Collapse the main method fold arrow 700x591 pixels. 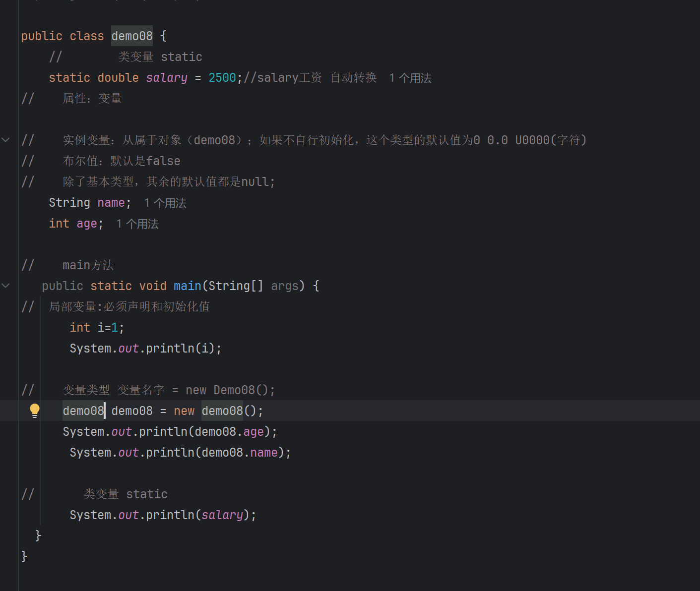6,286
